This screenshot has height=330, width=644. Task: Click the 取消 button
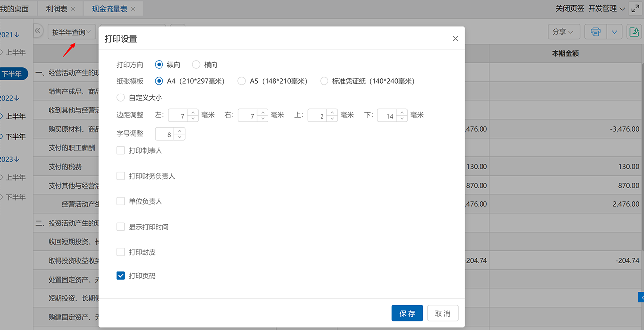click(x=442, y=313)
